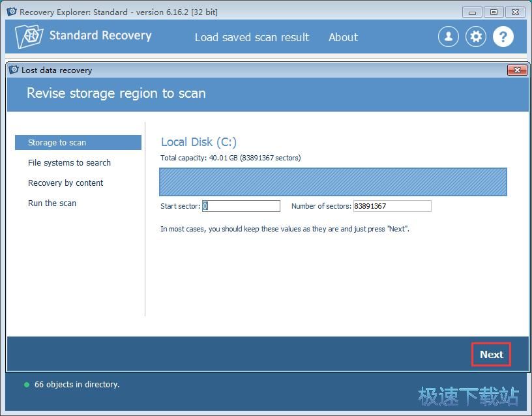
Task: Click the 66 objects in directory status text
Action: [77, 385]
